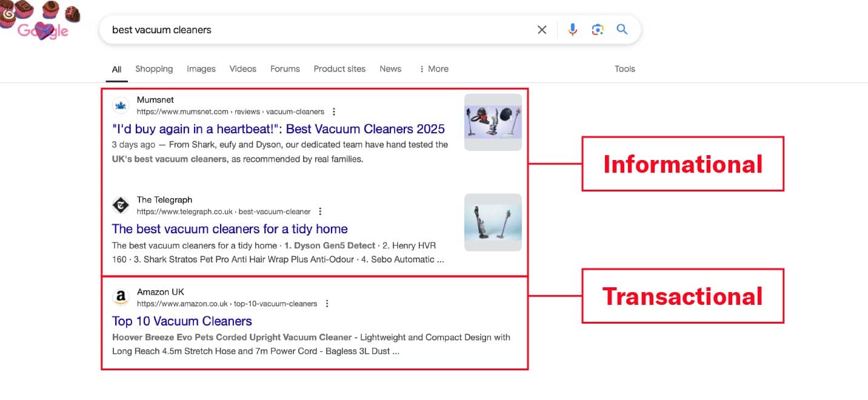Open more options for the Mumsnet result
Screen dimensions: 868x400
point(334,112)
